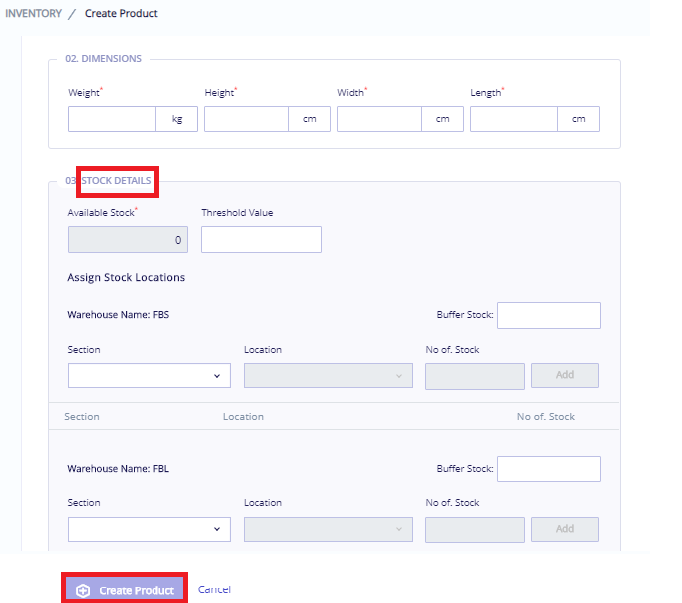
Task: Focus the Weight input field
Action: (112, 119)
